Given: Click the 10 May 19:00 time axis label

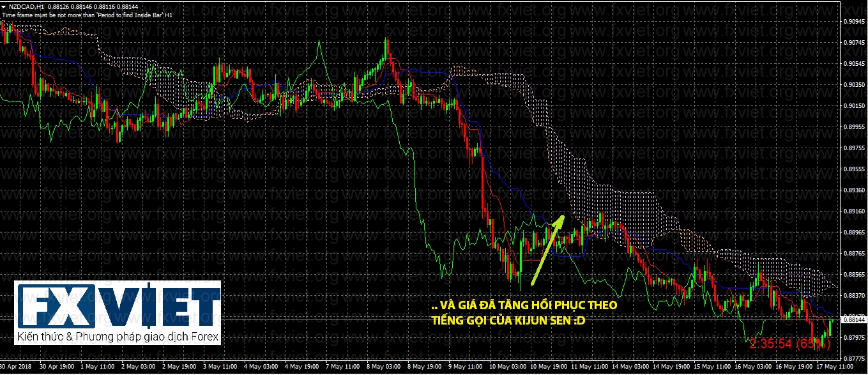Looking at the screenshot, I should coord(547,368).
